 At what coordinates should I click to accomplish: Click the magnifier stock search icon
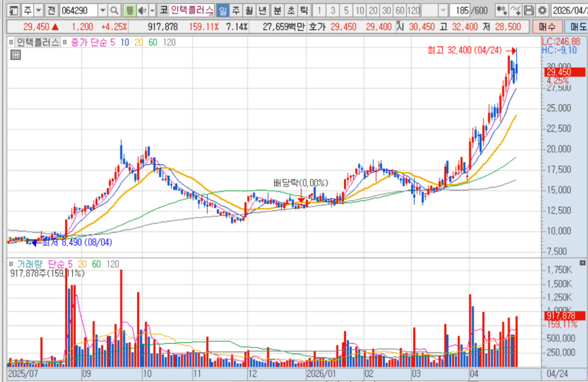[114, 10]
